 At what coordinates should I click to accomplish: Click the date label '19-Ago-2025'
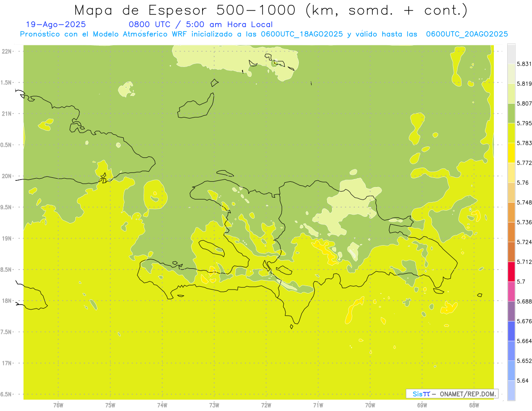tap(56, 25)
